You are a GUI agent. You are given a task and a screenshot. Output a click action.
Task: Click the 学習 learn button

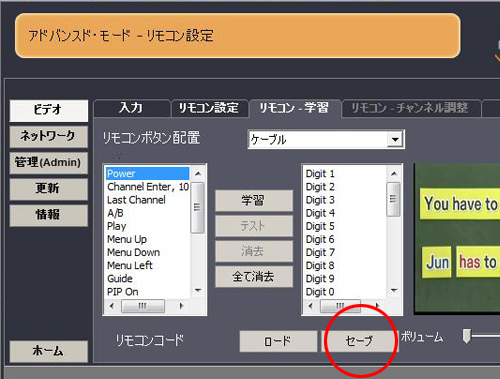pos(254,200)
